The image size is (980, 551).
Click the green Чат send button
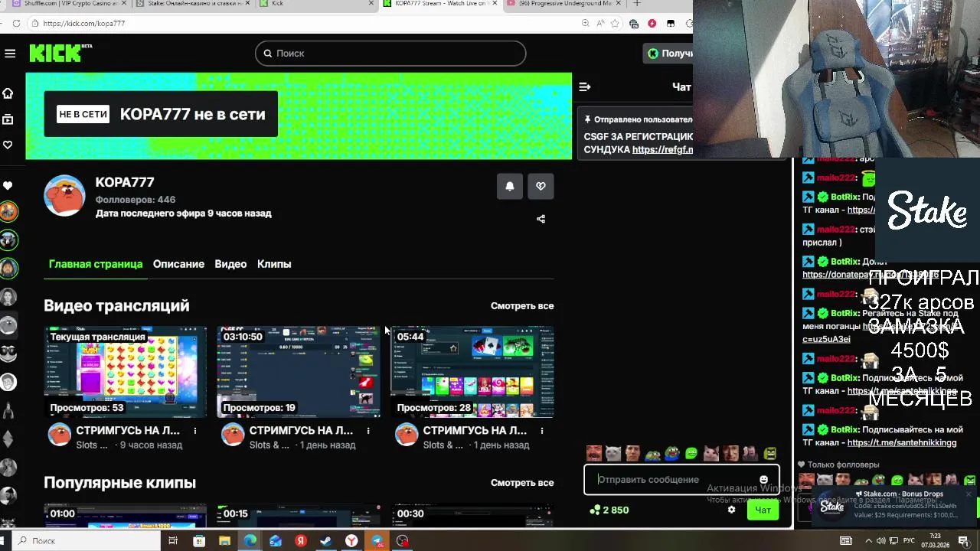(x=763, y=510)
